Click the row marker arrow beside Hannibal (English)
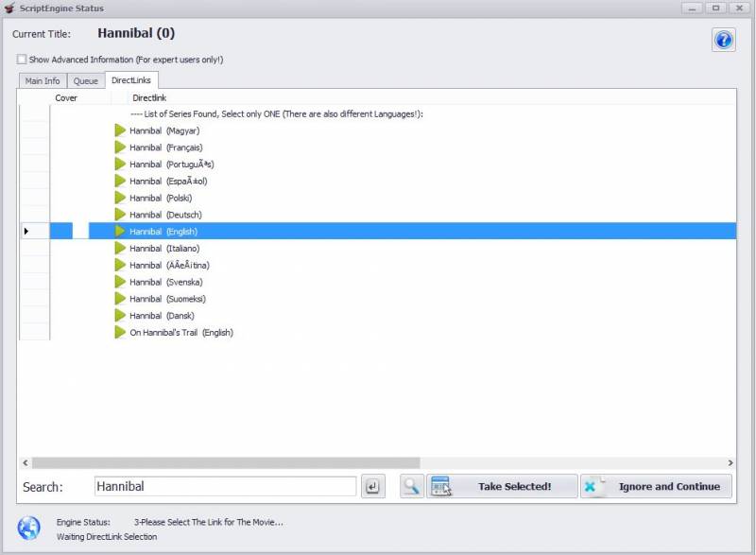Viewport: 756px width, 555px height. [26, 232]
